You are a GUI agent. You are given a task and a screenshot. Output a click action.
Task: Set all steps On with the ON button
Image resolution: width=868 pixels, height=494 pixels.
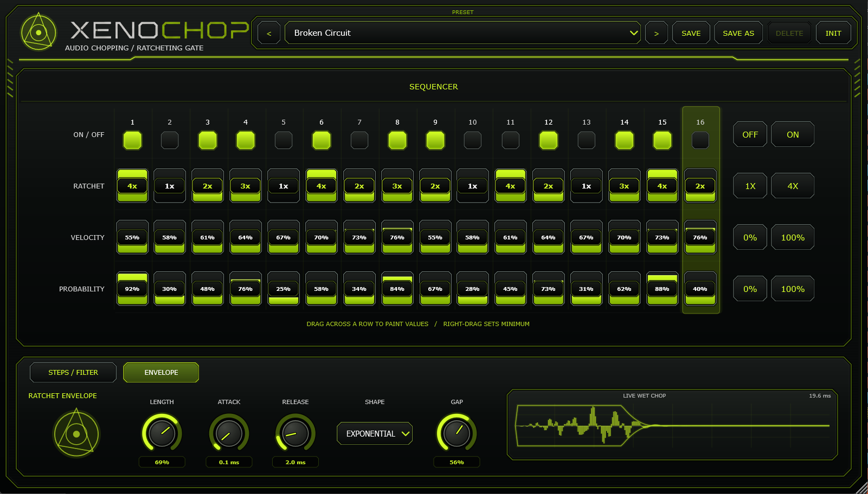click(x=793, y=134)
